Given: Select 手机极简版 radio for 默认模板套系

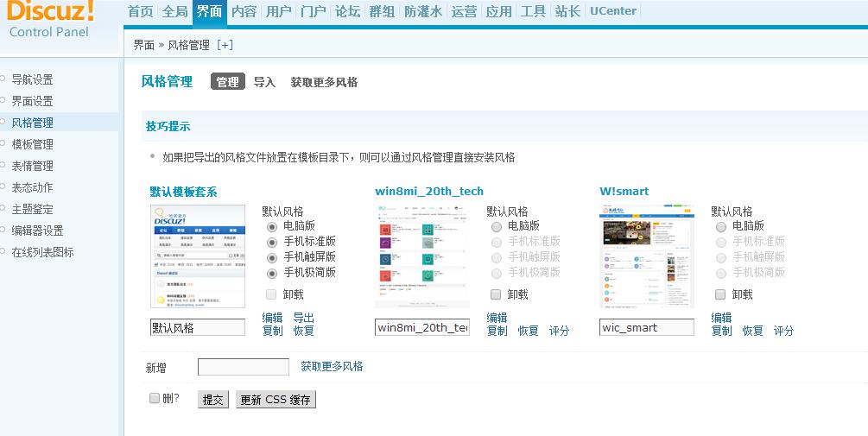Looking at the screenshot, I should [272, 274].
